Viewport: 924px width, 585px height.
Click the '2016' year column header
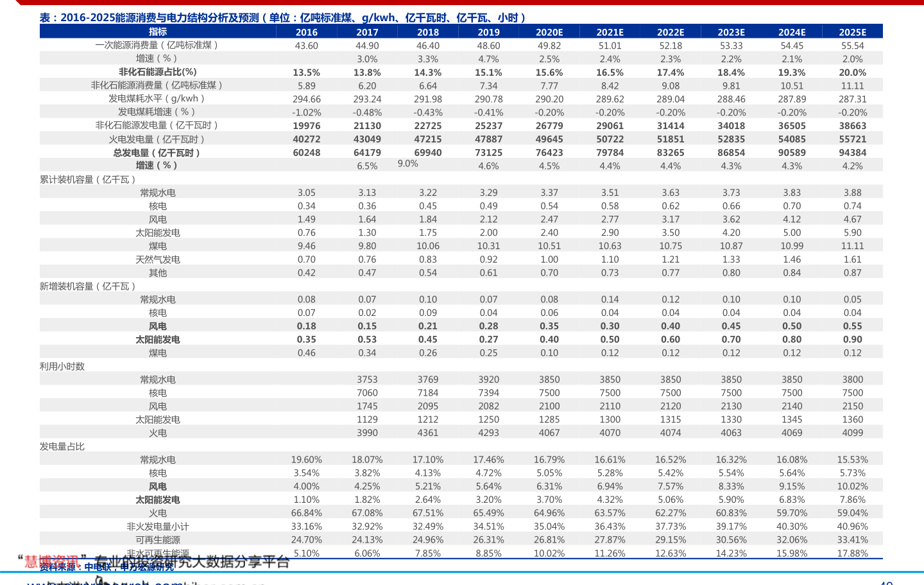[307, 32]
